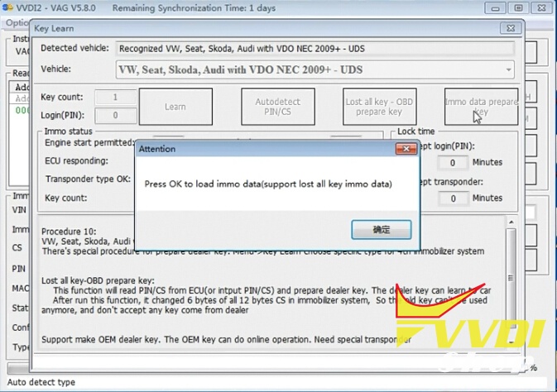This screenshot has height=392, width=557.
Task: Close the VVDI2 main window
Action: [542, 8]
